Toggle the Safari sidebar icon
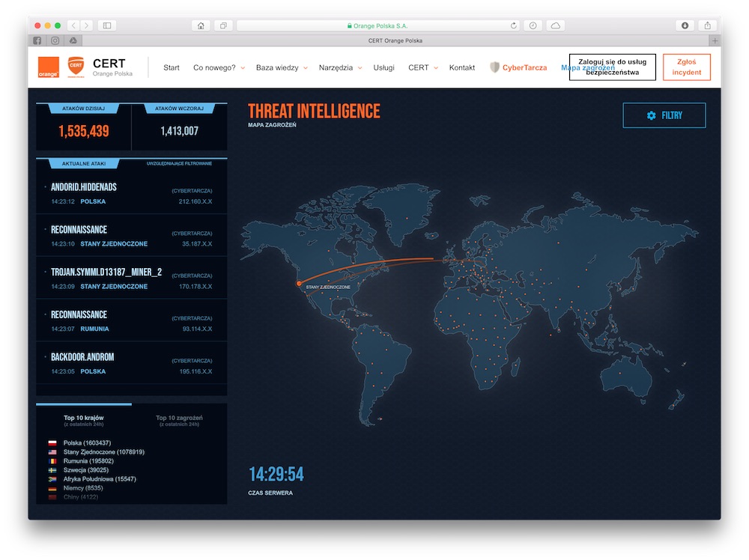 (107, 25)
